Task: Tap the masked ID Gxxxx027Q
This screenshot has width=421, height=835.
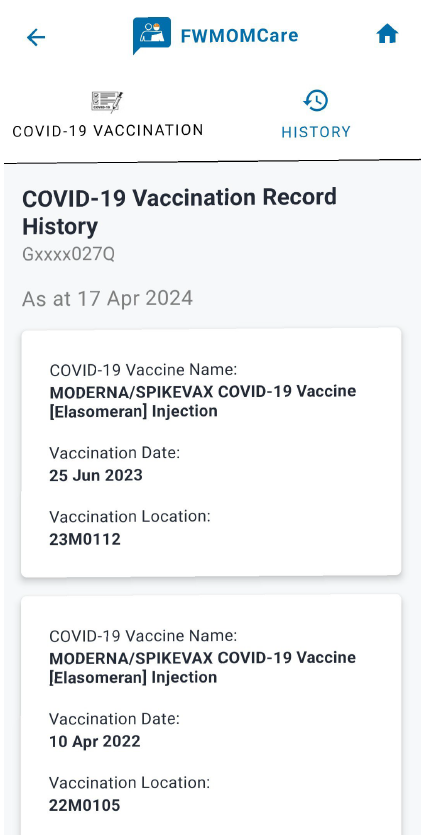Action: click(68, 255)
